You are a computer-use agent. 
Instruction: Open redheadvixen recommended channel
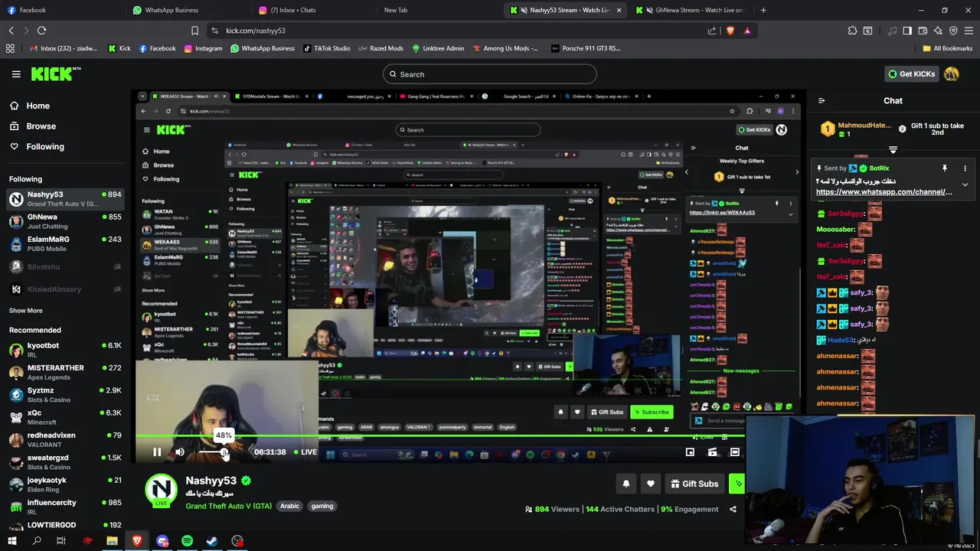(66, 439)
